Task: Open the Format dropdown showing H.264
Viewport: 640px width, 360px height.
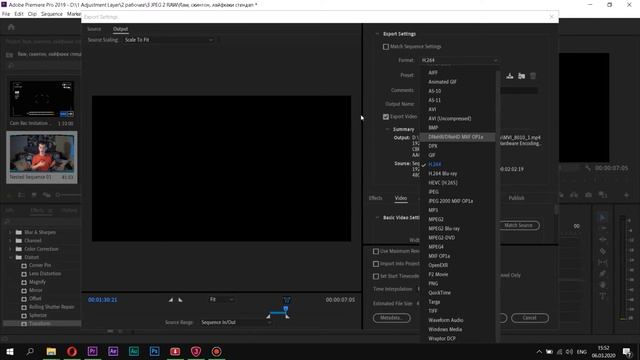Action: pos(460,60)
